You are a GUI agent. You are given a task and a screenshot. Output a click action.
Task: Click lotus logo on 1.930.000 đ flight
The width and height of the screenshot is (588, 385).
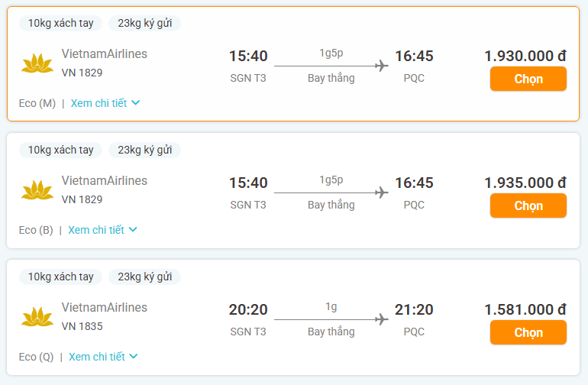(x=37, y=63)
